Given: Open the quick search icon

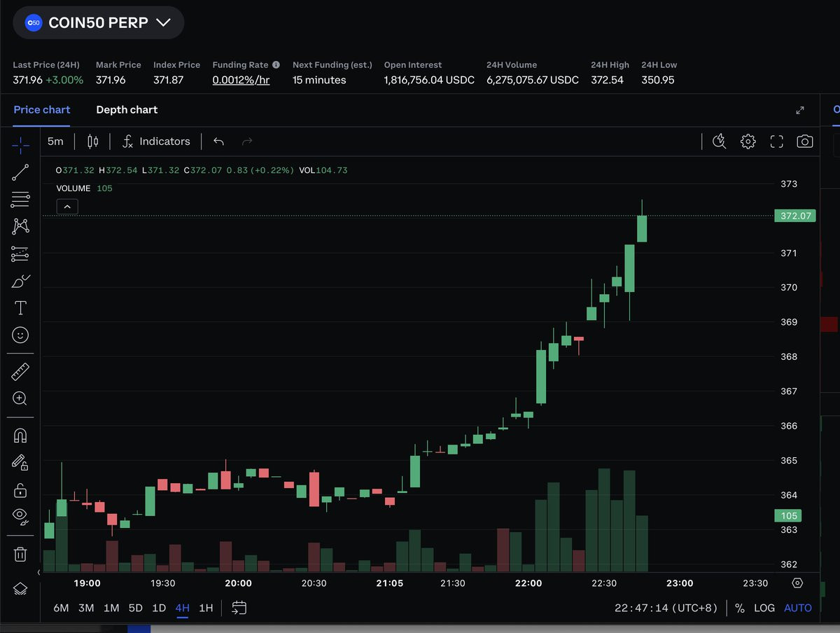Looking at the screenshot, I should pyautogui.click(x=719, y=141).
